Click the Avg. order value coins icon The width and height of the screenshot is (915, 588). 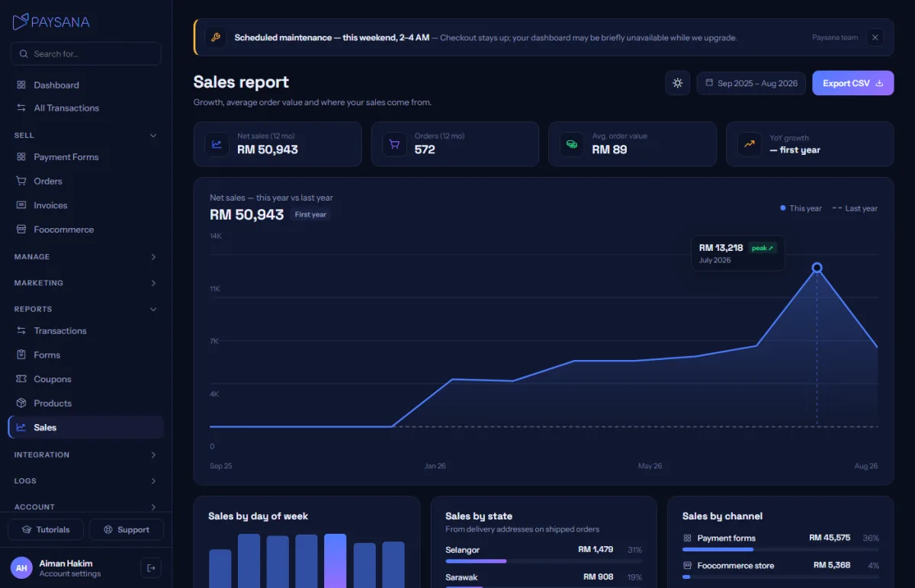[x=572, y=143]
